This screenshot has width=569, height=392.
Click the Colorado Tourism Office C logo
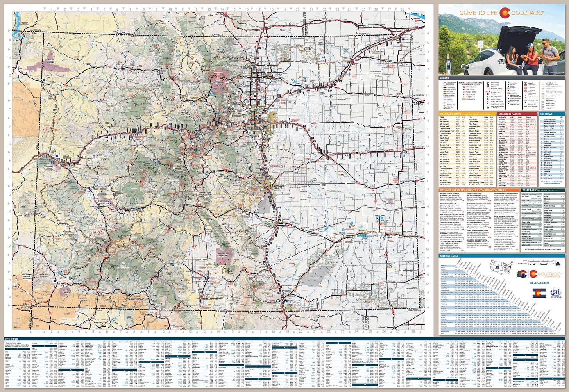533,274
